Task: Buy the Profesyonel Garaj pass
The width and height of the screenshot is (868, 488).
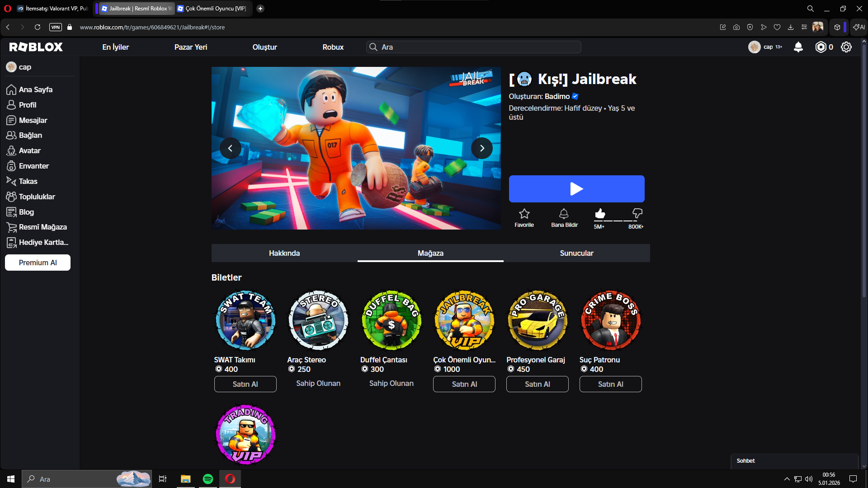Action: click(538, 384)
